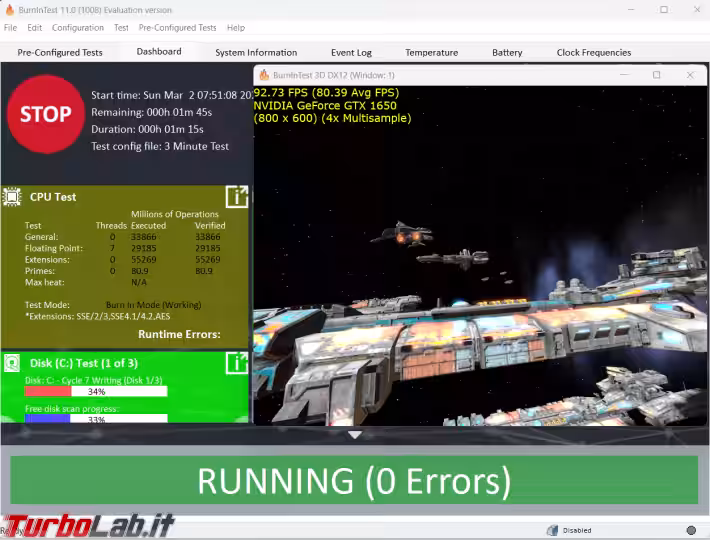Click the RUNNING (0 Errors) status banner

[x=354, y=480]
